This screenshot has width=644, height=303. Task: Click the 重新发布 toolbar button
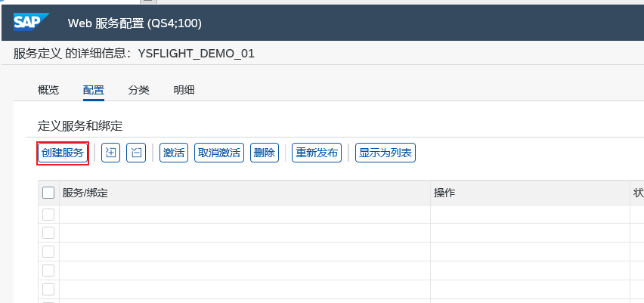pos(317,153)
